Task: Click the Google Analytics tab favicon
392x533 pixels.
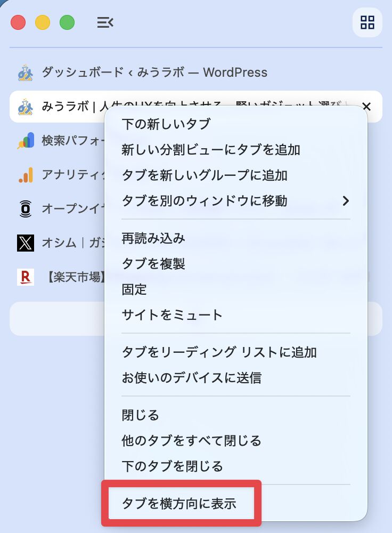Action: tap(26, 175)
